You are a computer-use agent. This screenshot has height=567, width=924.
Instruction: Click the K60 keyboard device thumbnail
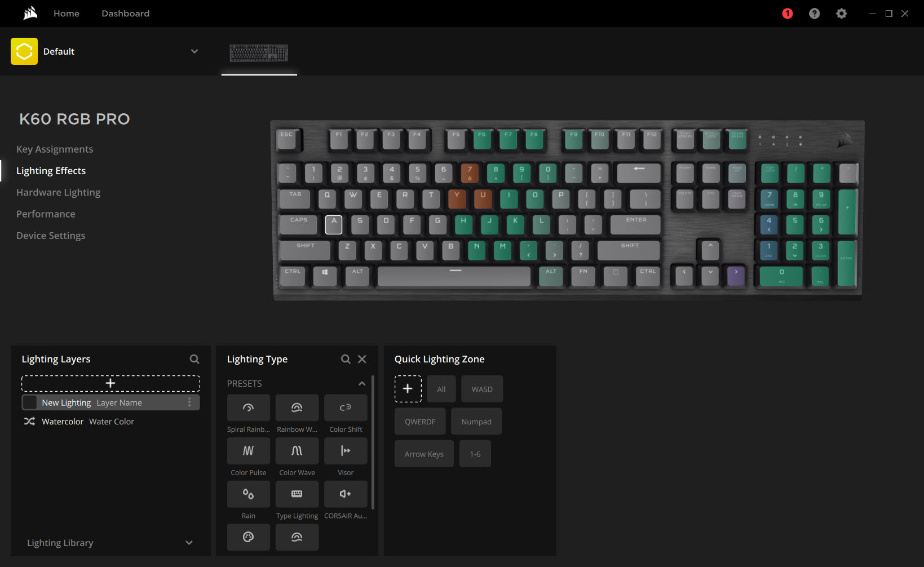tap(259, 53)
